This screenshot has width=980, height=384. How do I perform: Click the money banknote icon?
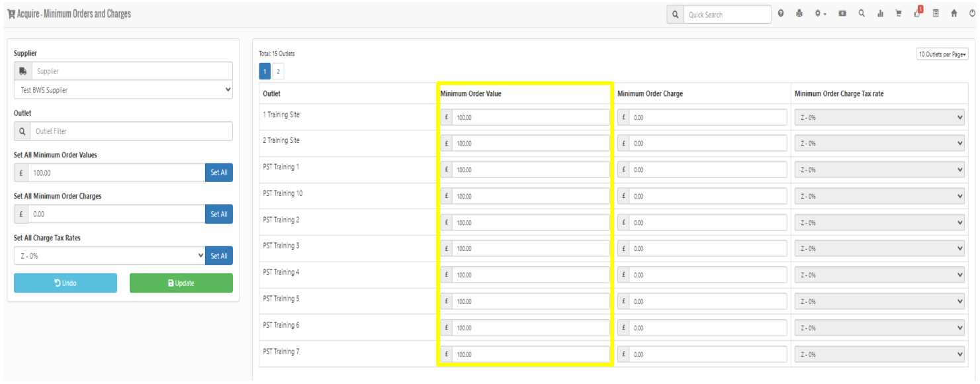pos(842,14)
